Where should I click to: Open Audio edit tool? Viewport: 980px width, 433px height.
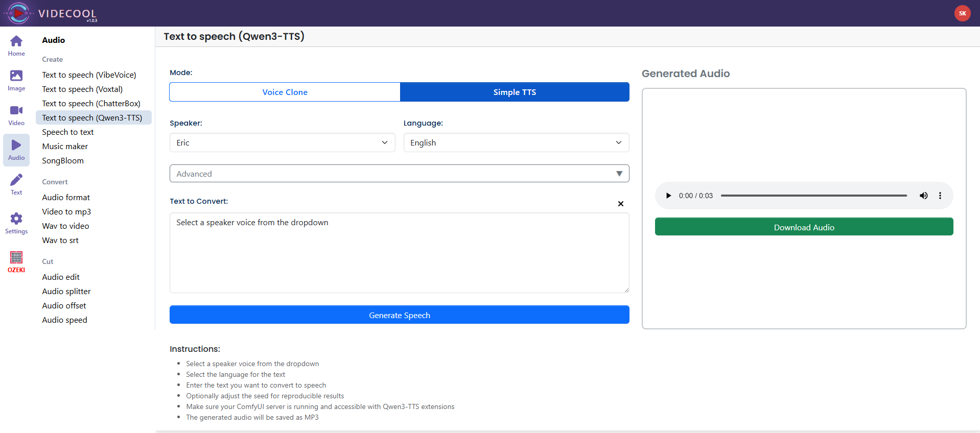tap(61, 277)
